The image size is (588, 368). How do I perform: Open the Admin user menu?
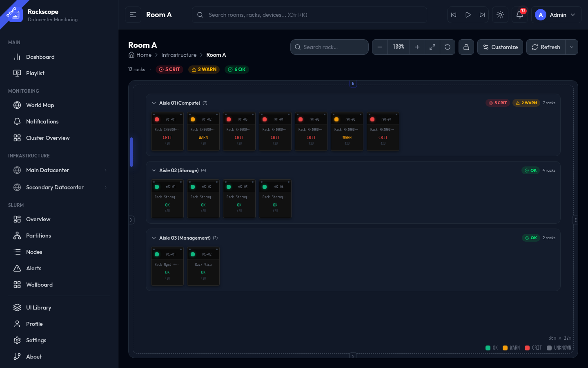tap(556, 15)
